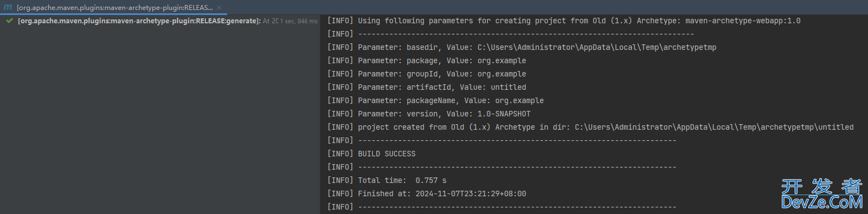The image size is (868, 214).
Task: Click the 'artifactId, Value: untitled' line
Action: click(466, 87)
